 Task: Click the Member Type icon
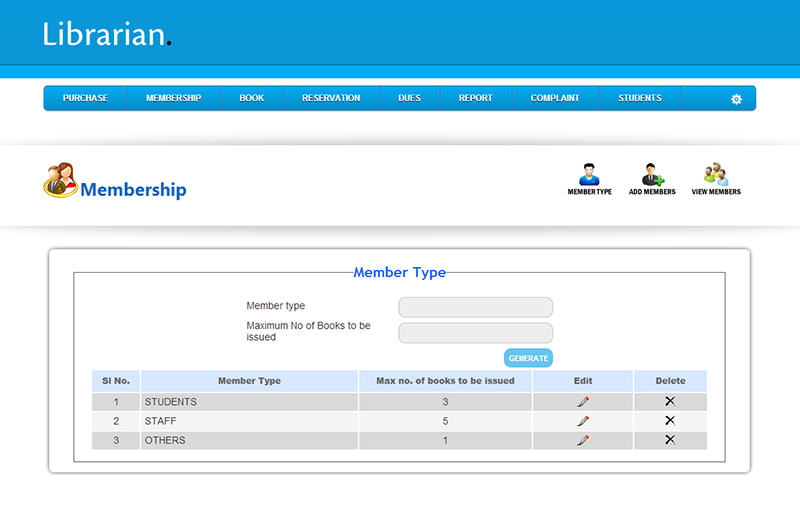tap(589, 176)
